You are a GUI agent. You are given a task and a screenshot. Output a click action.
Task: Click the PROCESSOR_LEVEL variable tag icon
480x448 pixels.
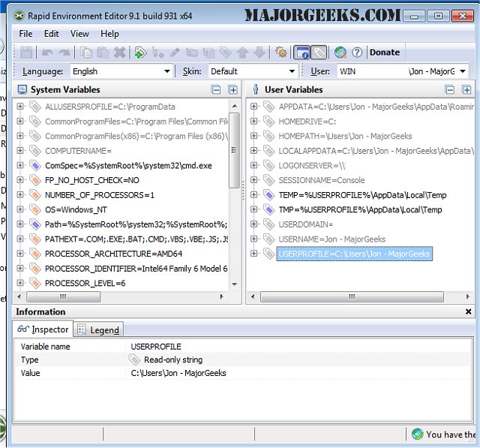point(35,283)
